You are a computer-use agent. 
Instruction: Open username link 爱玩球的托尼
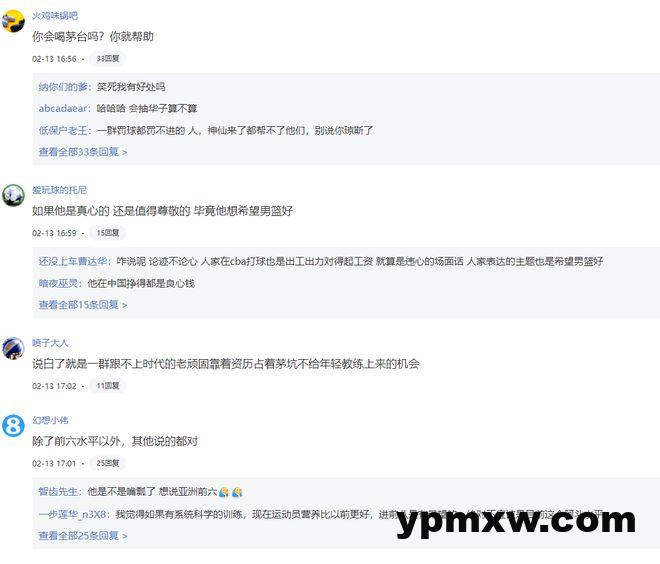[59, 190]
